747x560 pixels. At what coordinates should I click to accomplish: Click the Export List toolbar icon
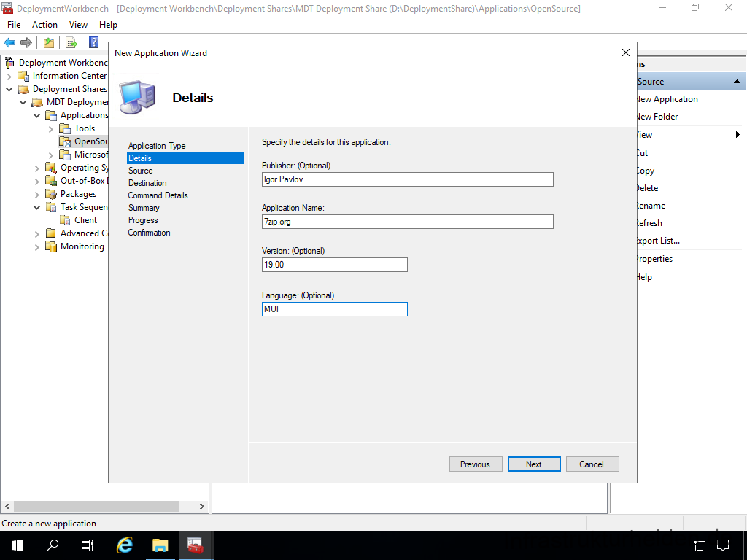pos(71,43)
